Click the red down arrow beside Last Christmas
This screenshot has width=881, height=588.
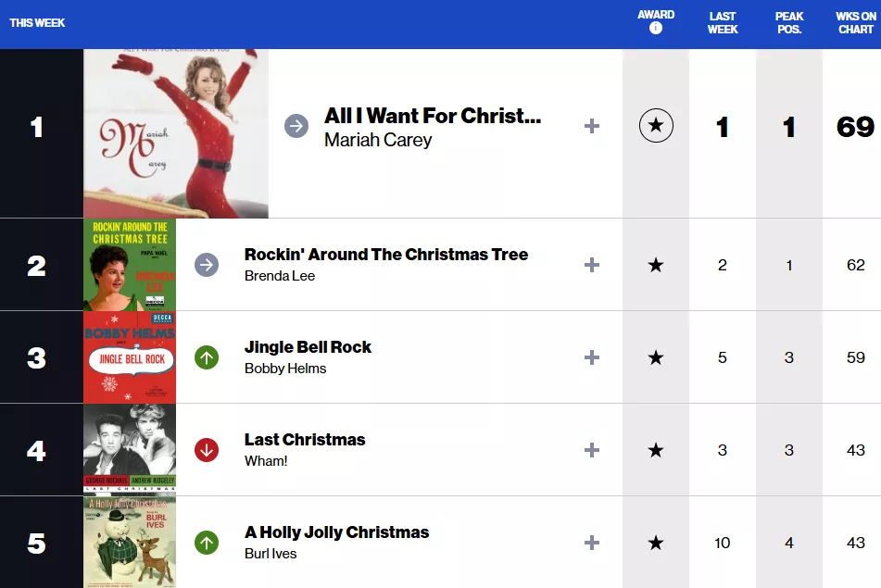point(207,450)
